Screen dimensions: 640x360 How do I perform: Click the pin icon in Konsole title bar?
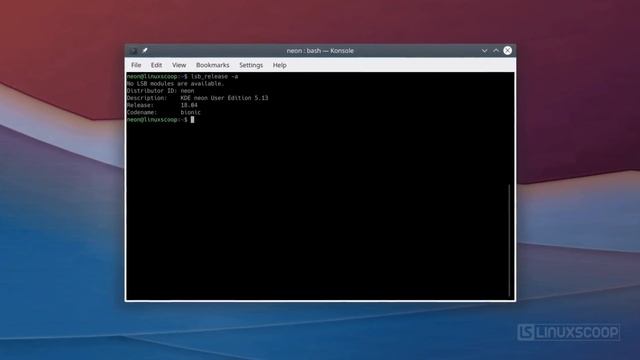click(144, 51)
